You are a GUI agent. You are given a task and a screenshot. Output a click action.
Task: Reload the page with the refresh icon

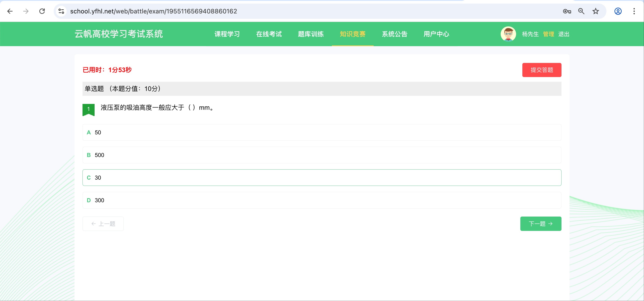[42, 11]
